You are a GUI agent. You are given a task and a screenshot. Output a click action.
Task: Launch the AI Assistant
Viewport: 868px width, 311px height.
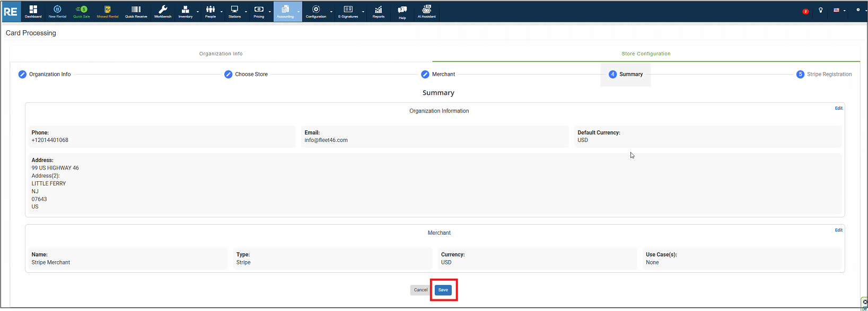(426, 11)
